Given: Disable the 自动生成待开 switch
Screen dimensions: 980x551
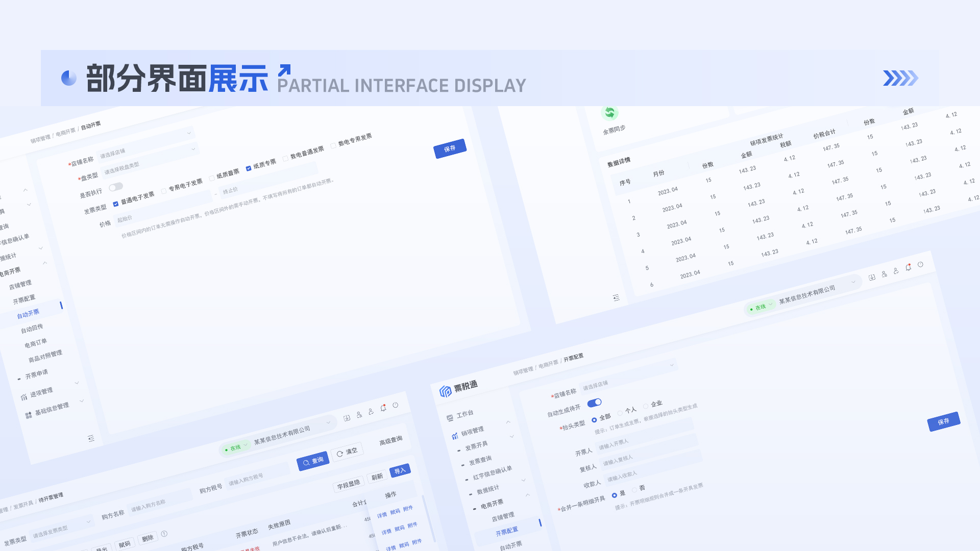Looking at the screenshot, I should click(594, 403).
